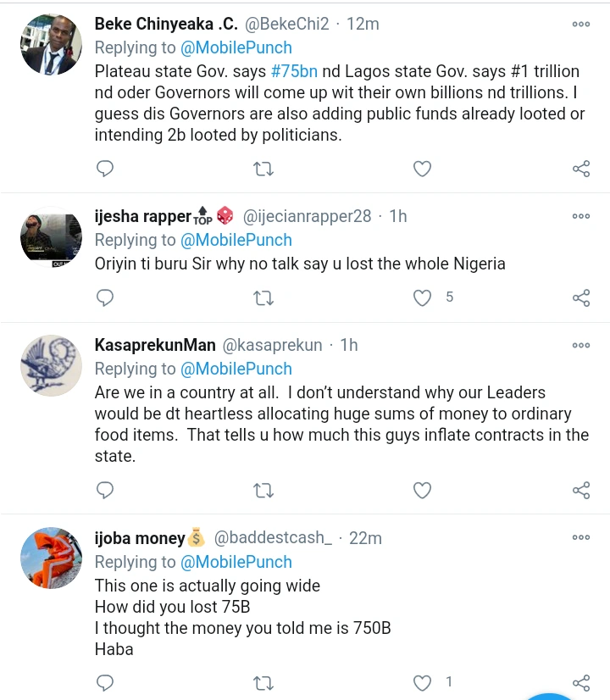This screenshot has height=700, width=610.
Task: Like KasaprekunMan's tweet
Action: tap(422, 490)
